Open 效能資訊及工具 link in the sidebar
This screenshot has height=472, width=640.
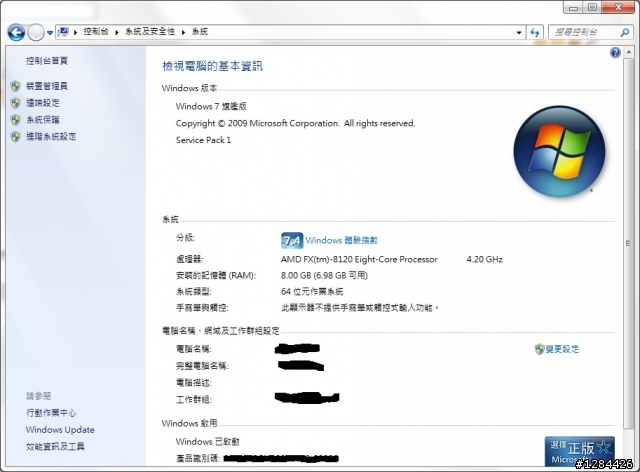pos(55,446)
